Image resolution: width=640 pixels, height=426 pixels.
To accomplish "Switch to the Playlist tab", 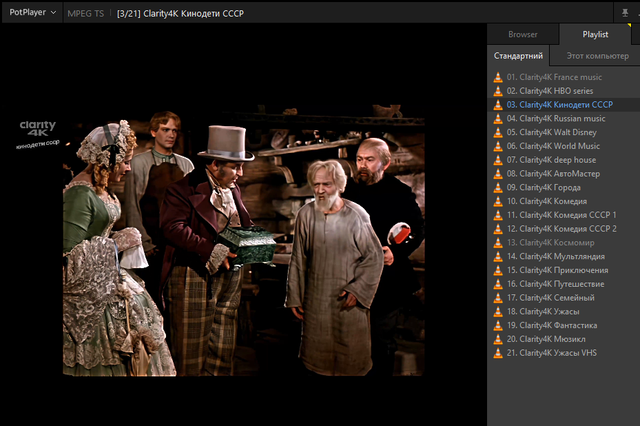I will coord(595,35).
